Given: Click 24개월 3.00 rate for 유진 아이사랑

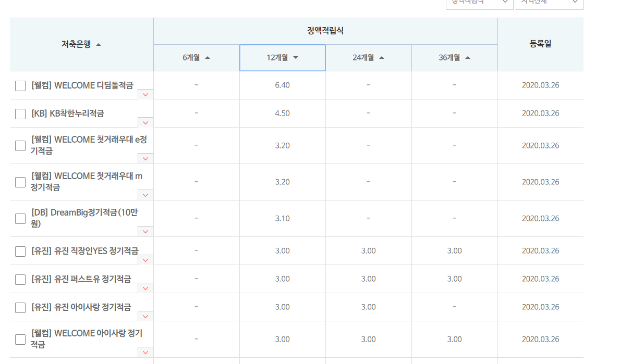Looking at the screenshot, I should (368, 307).
